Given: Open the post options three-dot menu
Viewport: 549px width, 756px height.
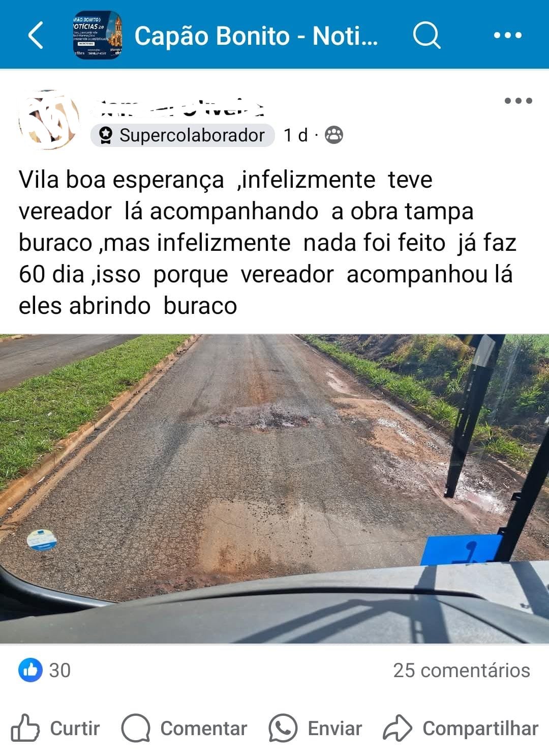Looking at the screenshot, I should tap(518, 101).
